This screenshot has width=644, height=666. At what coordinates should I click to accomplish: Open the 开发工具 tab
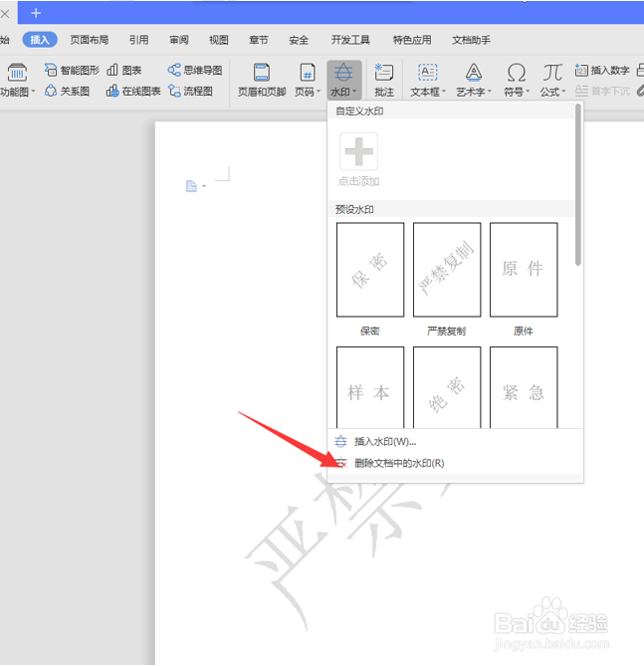(x=350, y=40)
